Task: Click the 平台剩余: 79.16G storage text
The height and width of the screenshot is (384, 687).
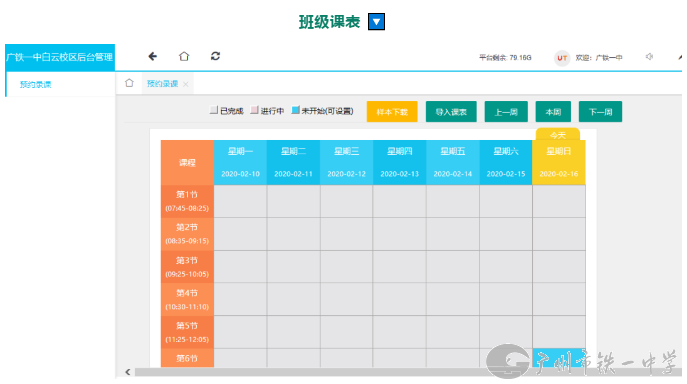Action: point(505,57)
